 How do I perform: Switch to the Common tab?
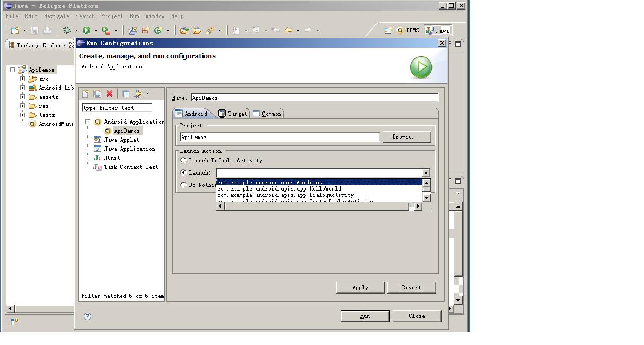[x=267, y=114]
